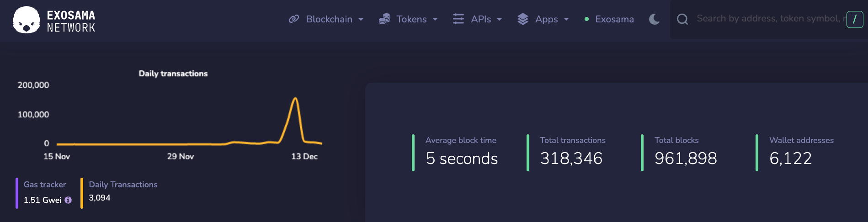Click the Total transactions value 318,346
Viewport: 868px width, 222px height.
[571, 159]
